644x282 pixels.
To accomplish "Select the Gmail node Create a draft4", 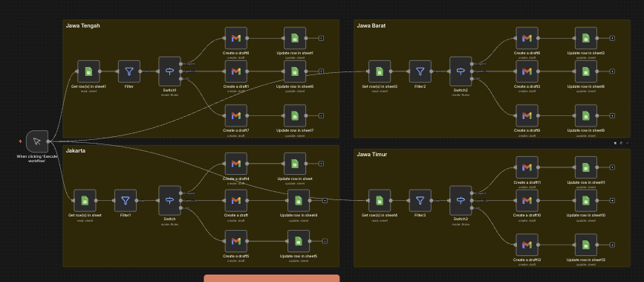I will click(235, 164).
